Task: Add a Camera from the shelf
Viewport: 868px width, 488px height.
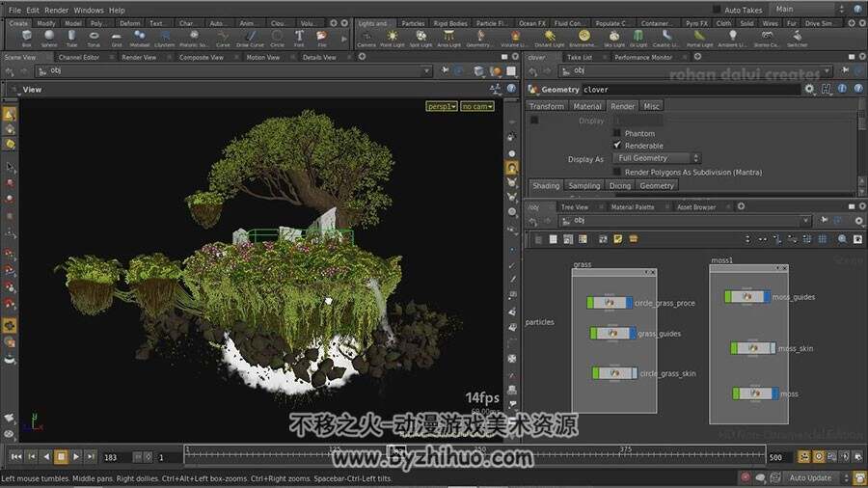Action: coord(366,39)
